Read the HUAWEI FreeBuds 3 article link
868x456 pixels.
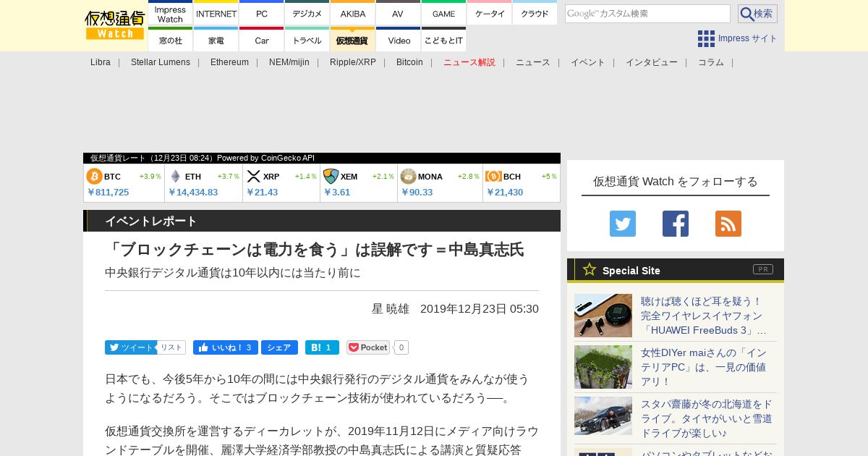pos(705,316)
